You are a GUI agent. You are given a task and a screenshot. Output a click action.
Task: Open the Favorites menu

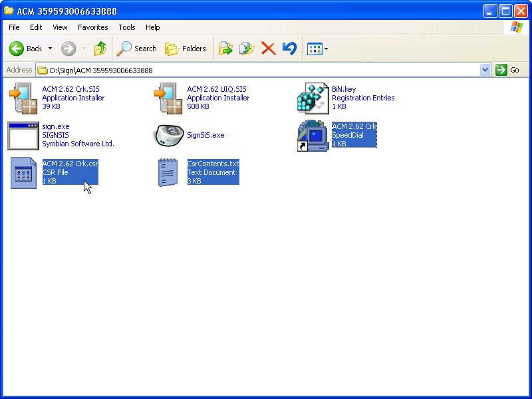(x=92, y=27)
